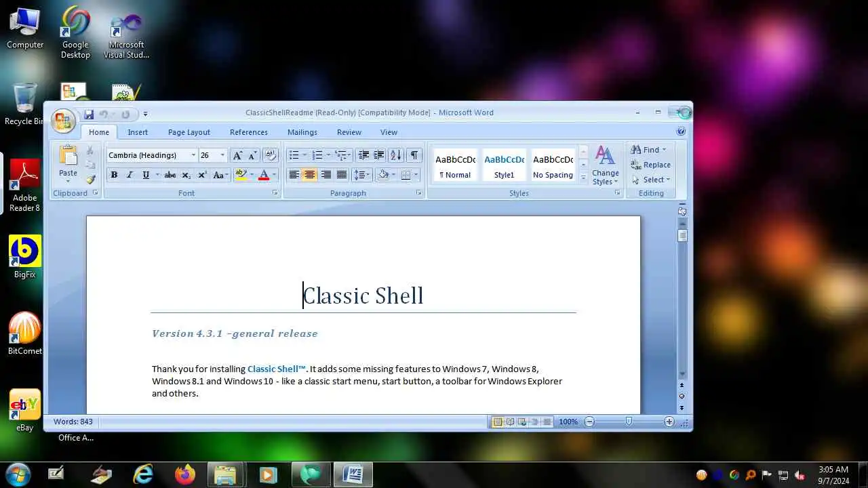This screenshot has width=868, height=488.
Task: Apply the No Spacing style
Action: tap(553, 165)
